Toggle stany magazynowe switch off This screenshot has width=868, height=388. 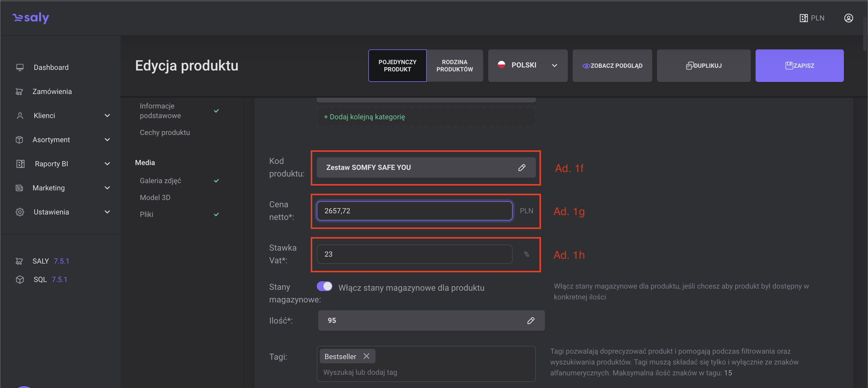coord(324,286)
